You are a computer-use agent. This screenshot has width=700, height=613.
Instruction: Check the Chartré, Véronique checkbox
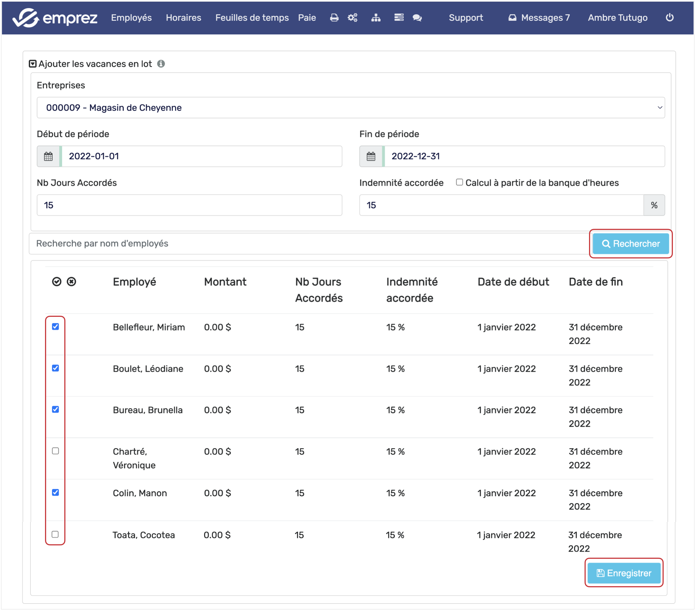coord(55,451)
